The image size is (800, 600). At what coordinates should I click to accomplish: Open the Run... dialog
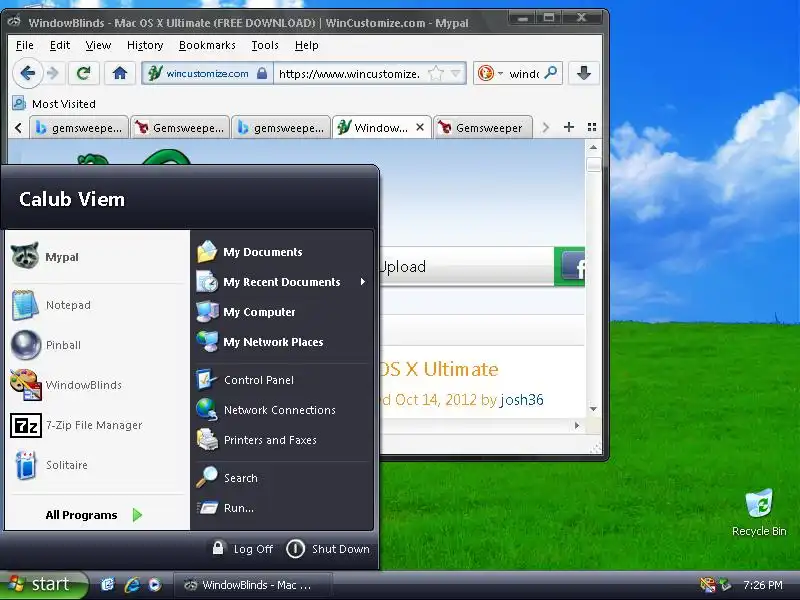tap(283, 508)
